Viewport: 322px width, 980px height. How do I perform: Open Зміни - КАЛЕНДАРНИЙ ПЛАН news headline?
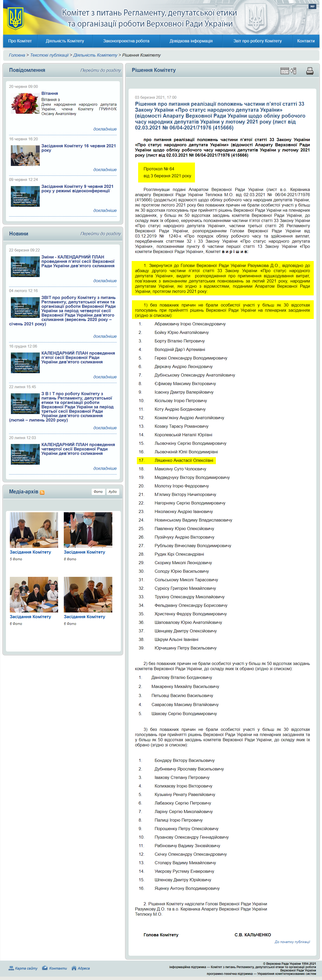pos(78,261)
